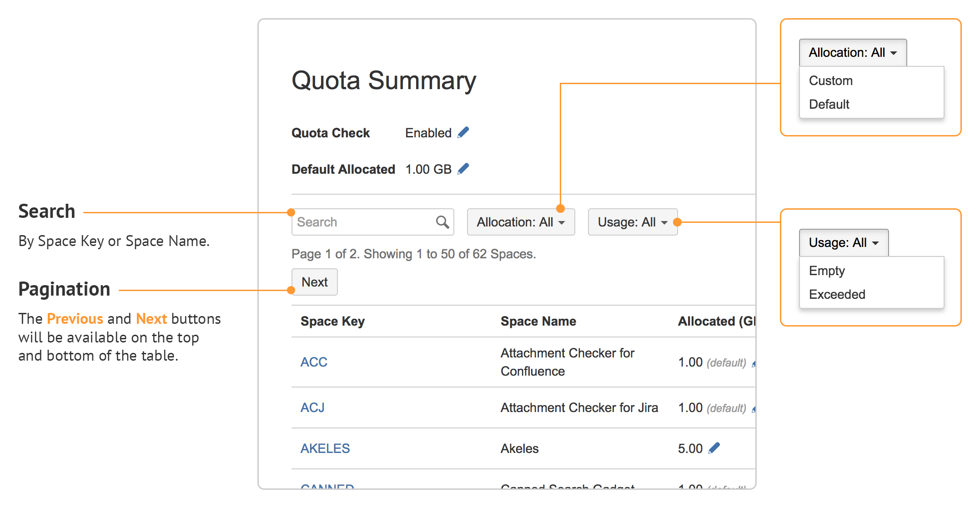The image size is (980, 508).
Task: Edit the Default Allocated value via pencil icon
Action: click(x=463, y=169)
